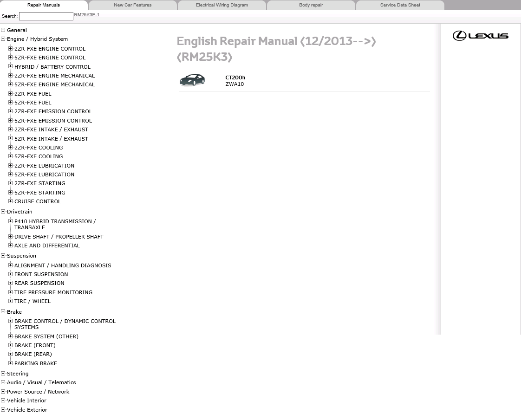The height and width of the screenshot is (420, 521).
Task: Expand HYBRID / BATTERY CONTROL section
Action: 10,66
